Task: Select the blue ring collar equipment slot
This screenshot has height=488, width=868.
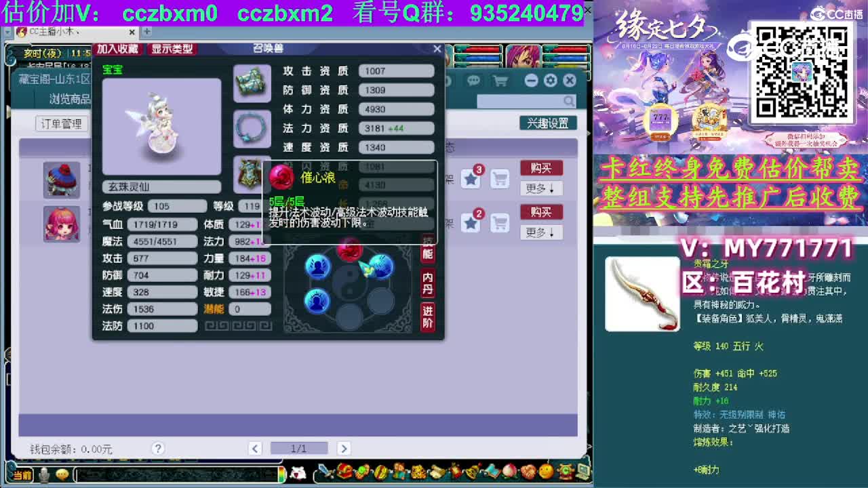Action: tap(252, 127)
